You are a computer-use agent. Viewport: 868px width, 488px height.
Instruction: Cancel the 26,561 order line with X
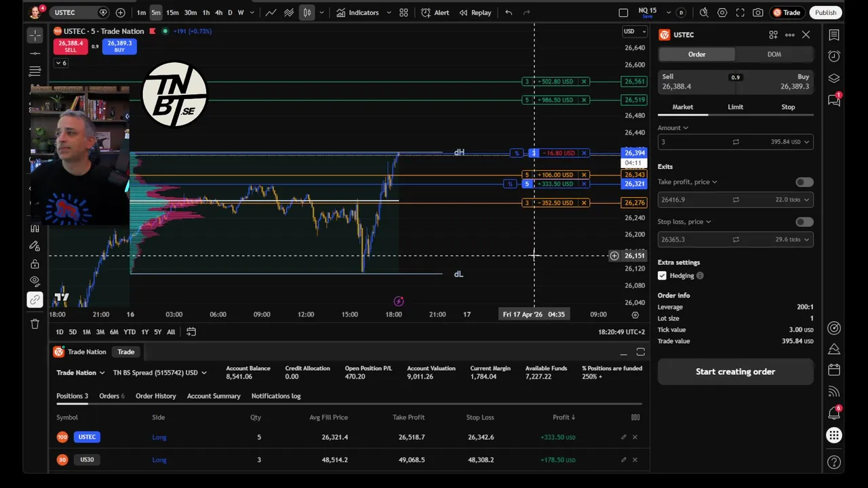click(584, 81)
